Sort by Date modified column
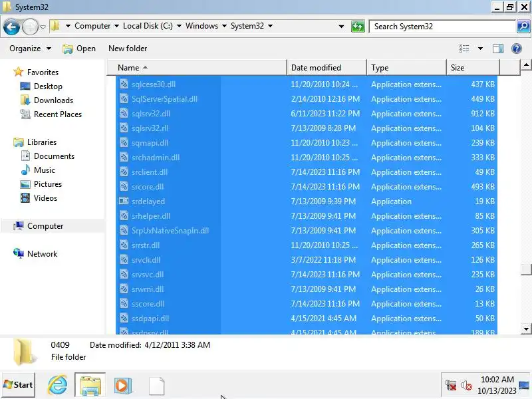The image size is (532, 399). (x=327, y=68)
